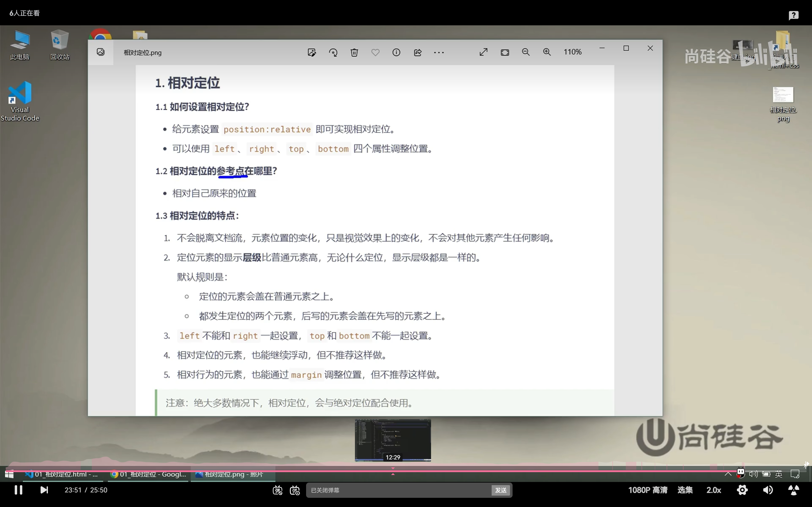Open the player settings gear
Screen dimensions: 812x507
click(742, 490)
